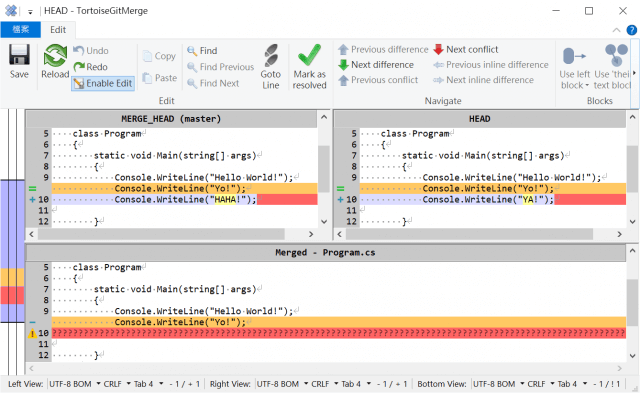Open the Find search tool
640x393 pixels.
tap(202, 51)
